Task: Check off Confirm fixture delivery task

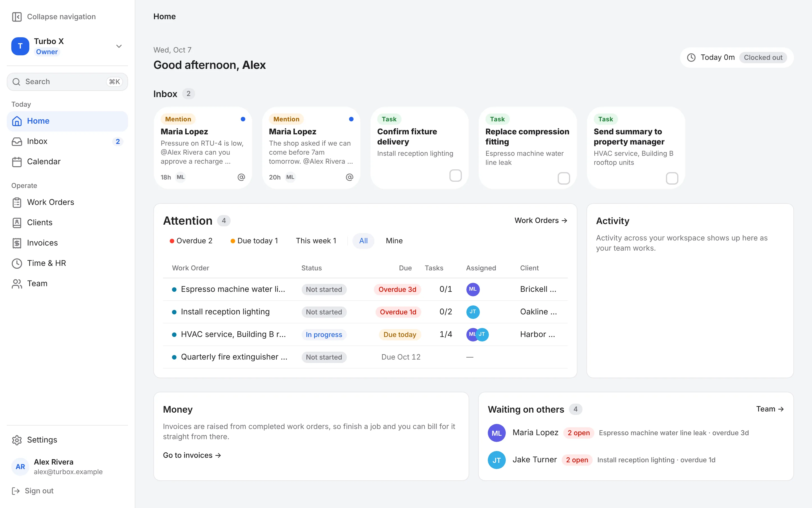Action: (x=455, y=175)
